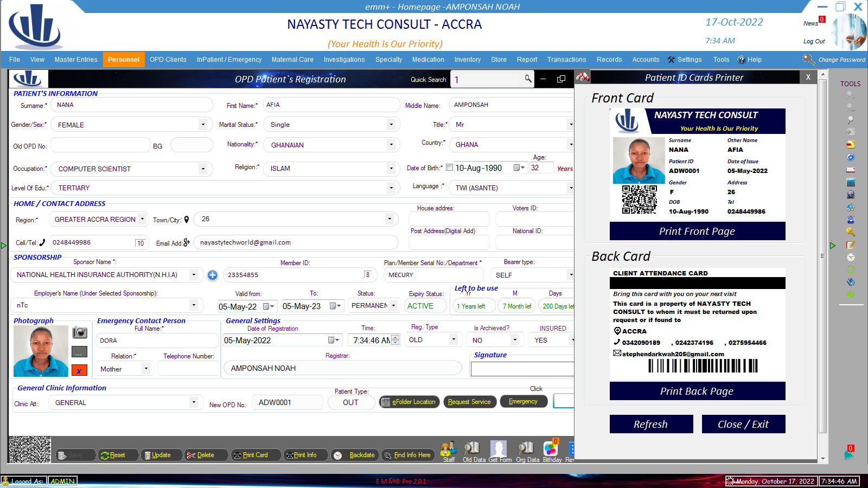Open the Org Data icon
868x488 pixels.
coord(527,452)
